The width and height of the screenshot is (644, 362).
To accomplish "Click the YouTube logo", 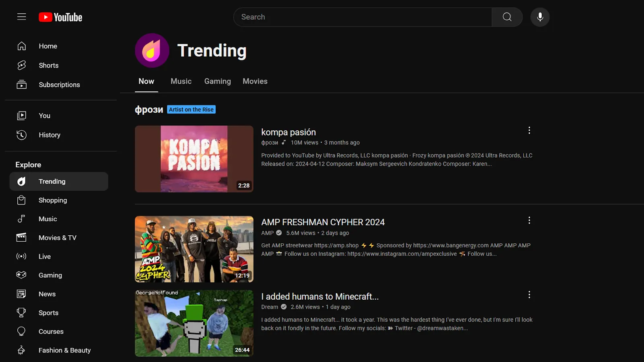I will [60, 17].
